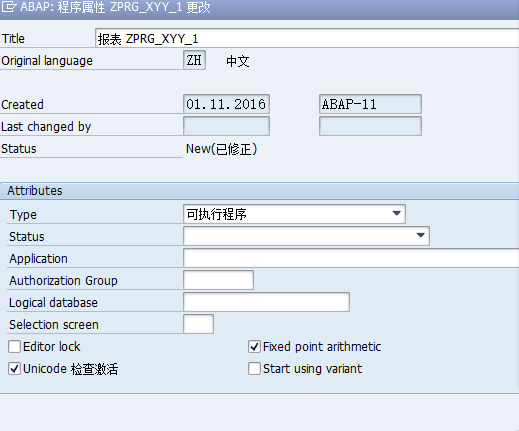519x431 pixels.
Task: Click the empty Last changed by date field
Action: pos(226,126)
